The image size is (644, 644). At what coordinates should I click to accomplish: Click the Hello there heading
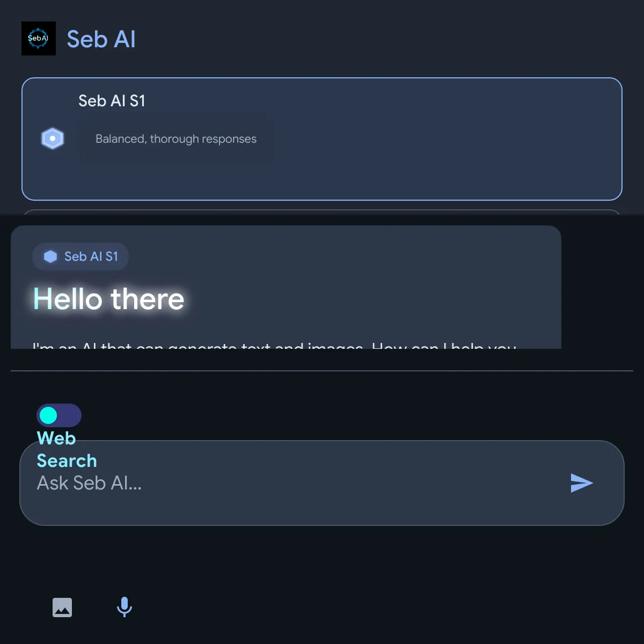109,299
